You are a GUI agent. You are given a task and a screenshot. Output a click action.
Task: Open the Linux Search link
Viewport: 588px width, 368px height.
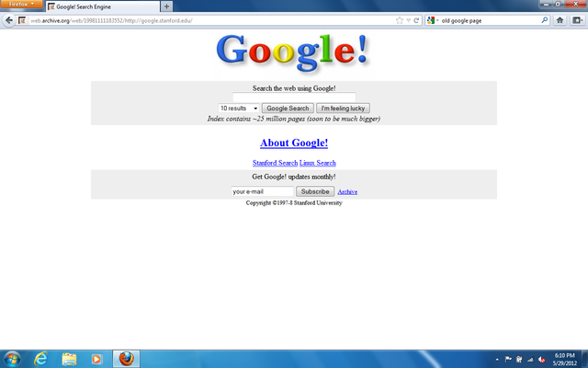tap(318, 163)
